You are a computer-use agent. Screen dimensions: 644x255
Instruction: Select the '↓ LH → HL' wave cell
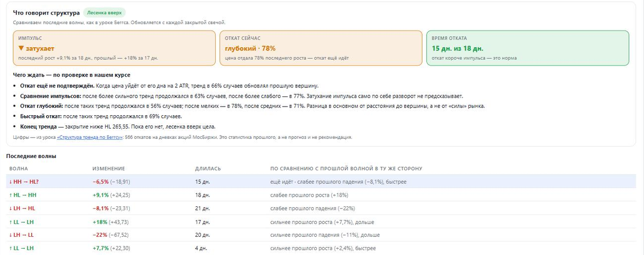(x=22, y=208)
